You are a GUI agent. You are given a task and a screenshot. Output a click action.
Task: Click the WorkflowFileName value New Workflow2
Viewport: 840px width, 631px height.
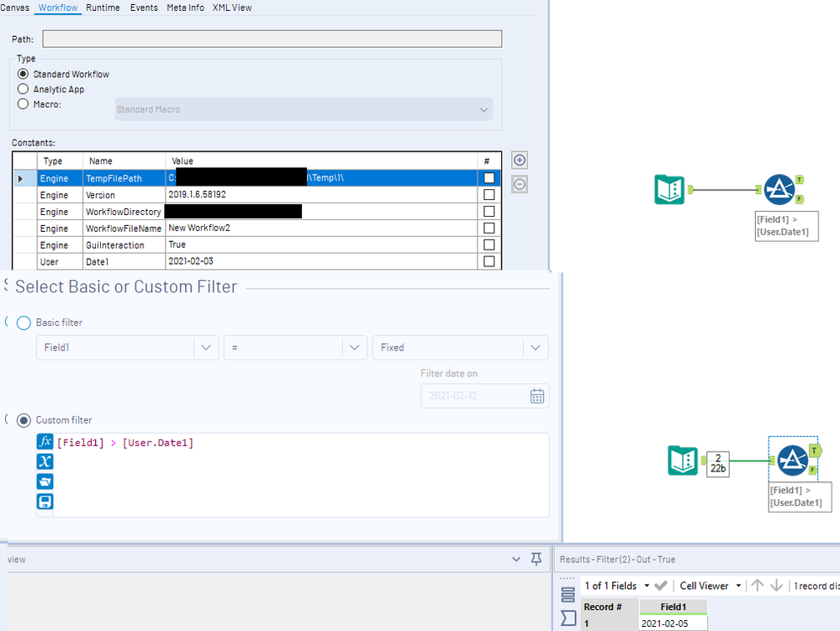[321, 228]
